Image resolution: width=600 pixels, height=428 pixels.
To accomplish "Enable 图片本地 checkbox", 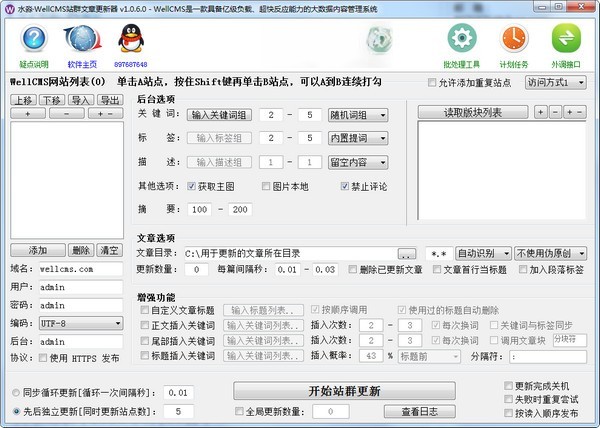I will pyautogui.click(x=266, y=186).
